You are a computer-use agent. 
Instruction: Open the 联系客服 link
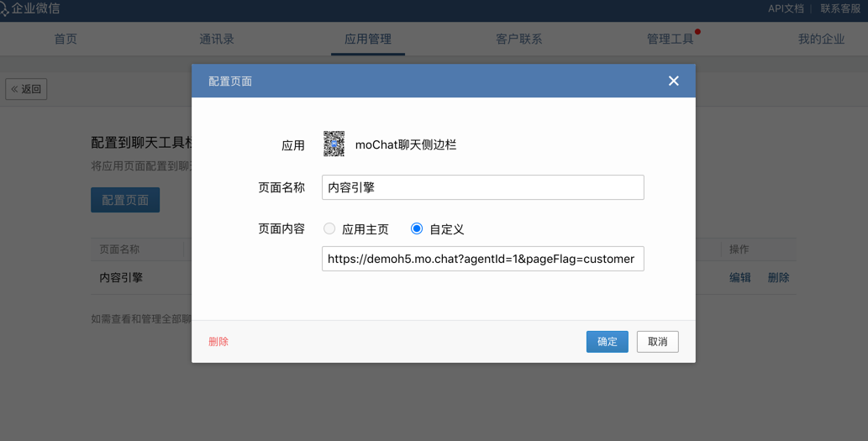pyautogui.click(x=840, y=8)
